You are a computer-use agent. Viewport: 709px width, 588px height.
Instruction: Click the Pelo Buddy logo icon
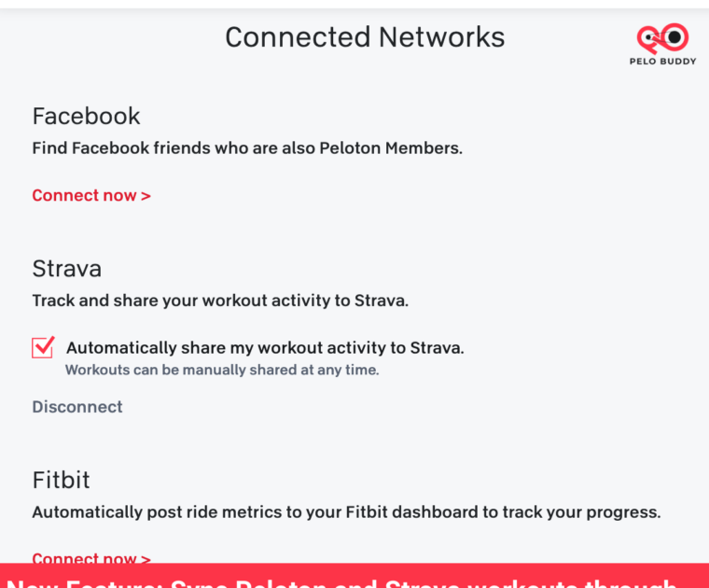pos(663,37)
